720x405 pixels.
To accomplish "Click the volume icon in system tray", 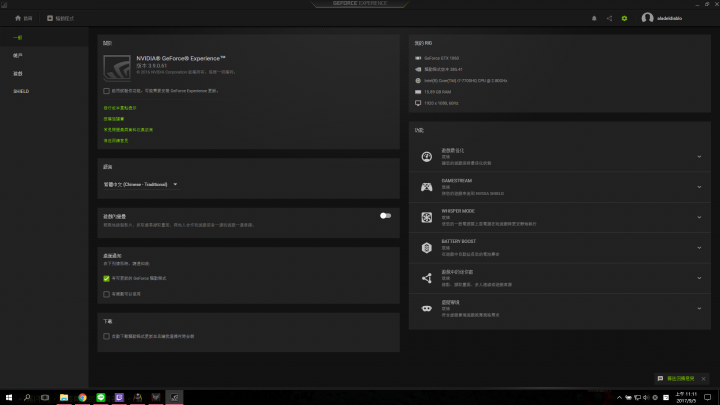I will click(646, 398).
